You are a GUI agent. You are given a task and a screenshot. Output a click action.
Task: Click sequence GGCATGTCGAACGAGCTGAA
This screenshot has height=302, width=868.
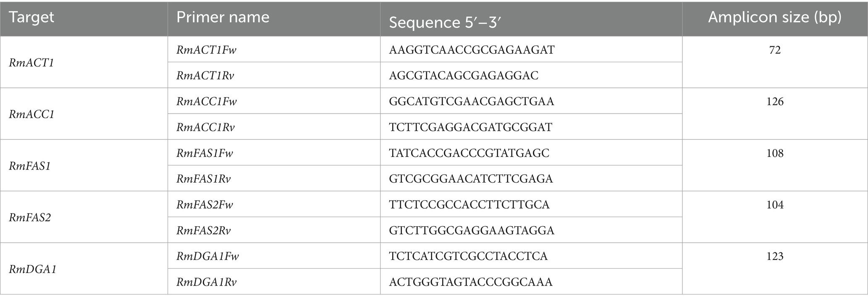[472, 102]
